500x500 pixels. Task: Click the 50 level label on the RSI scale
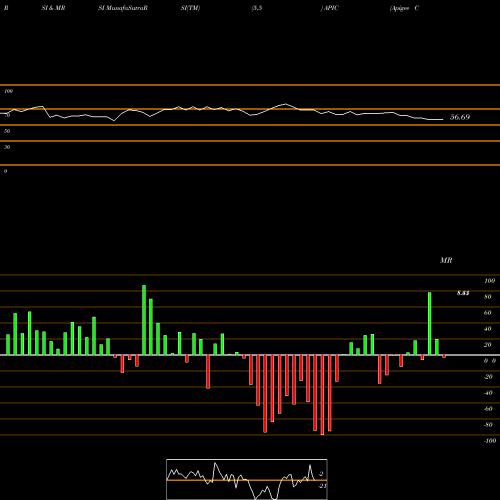[x=7, y=131]
